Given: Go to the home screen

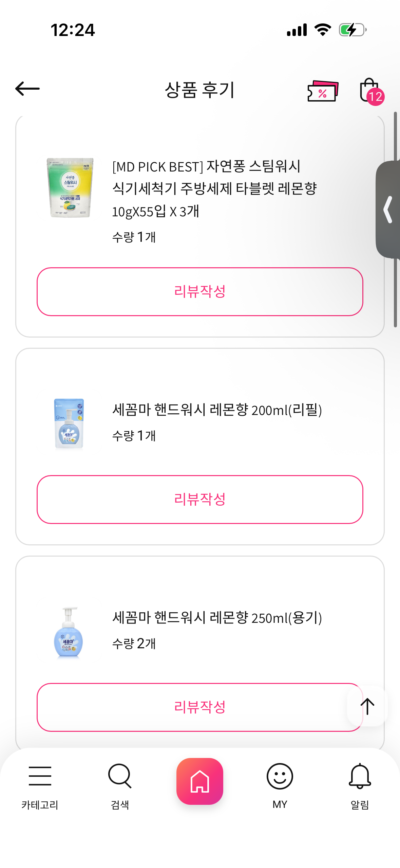Looking at the screenshot, I should [x=200, y=781].
